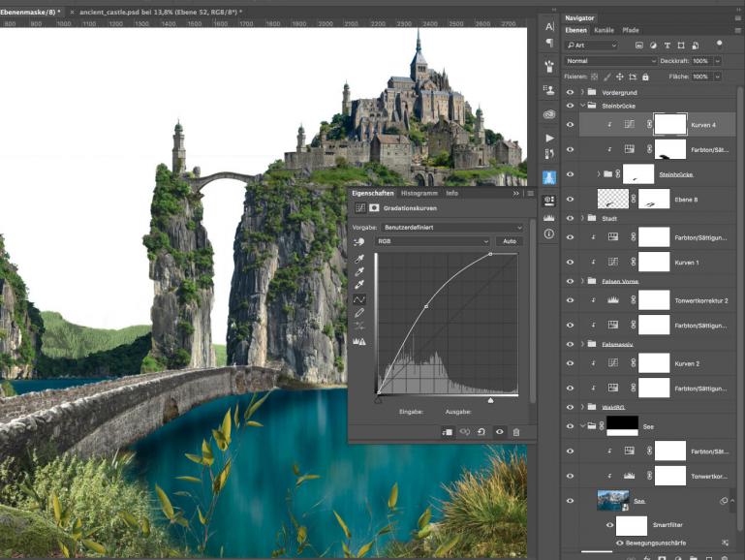Screen dimensions: 745x560
Task: Switch to the Histogramm tab
Action: click(419, 194)
